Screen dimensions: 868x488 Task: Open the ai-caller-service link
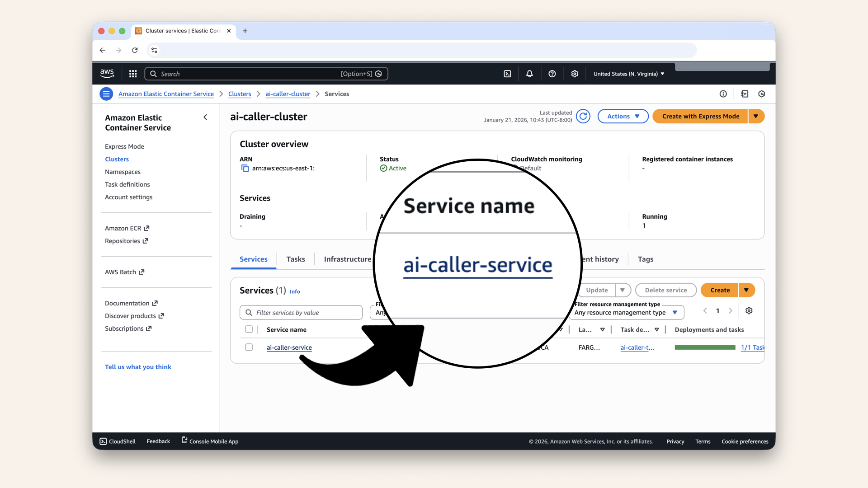(x=289, y=347)
